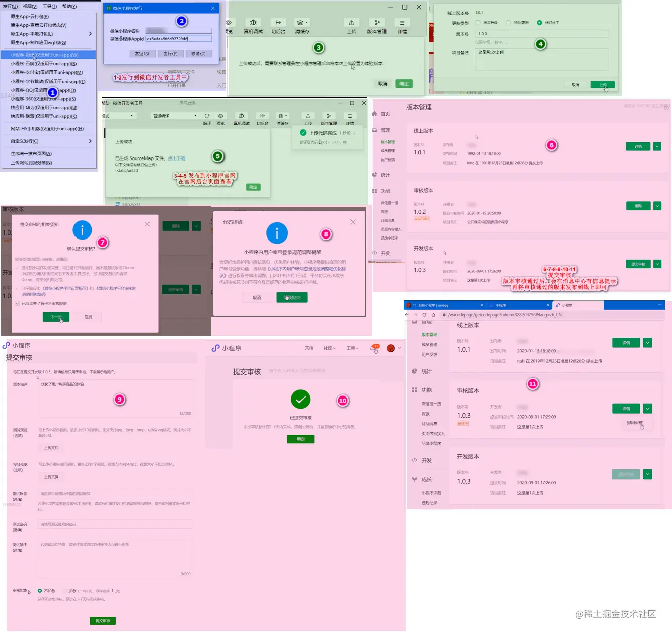This screenshot has height=635, width=672.
Task: Click 高级(S) button in 微信小程序发行 dialog
Action: tap(142, 54)
